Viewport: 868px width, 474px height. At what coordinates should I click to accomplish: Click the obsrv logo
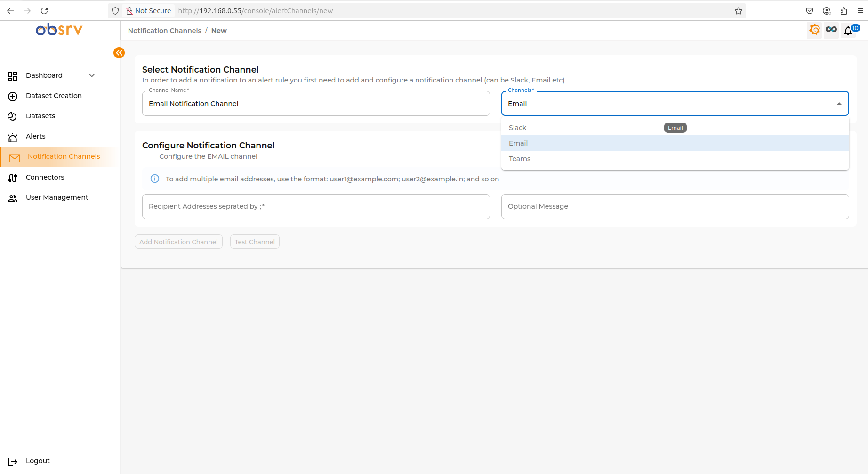click(59, 30)
